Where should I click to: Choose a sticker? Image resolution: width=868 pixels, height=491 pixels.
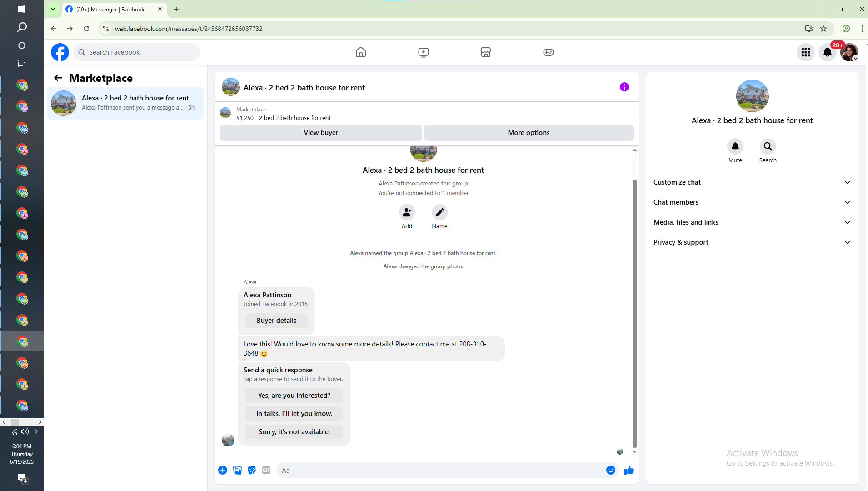[x=252, y=470]
